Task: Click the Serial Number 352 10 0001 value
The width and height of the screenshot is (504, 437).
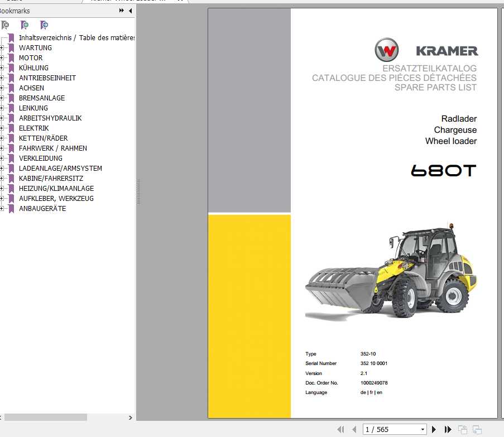Action: pyautogui.click(x=374, y=363)
